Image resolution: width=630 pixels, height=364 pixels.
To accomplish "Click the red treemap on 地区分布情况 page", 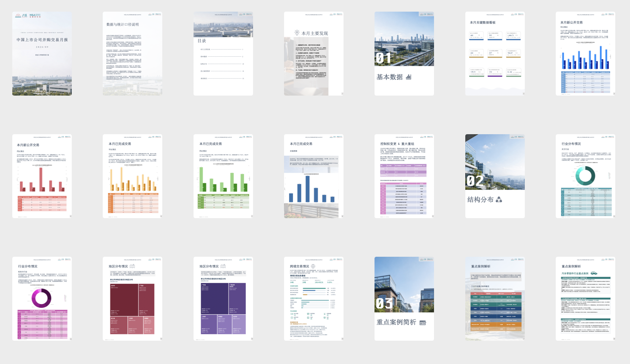I will (x=132, y=309).
